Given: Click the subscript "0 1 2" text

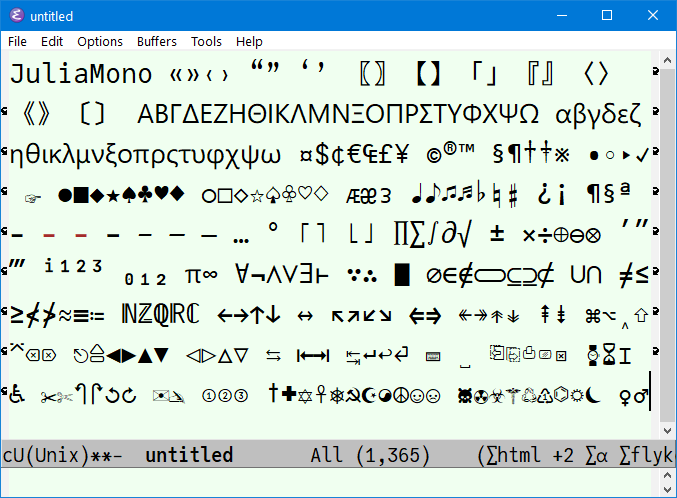Looking at the screenshot, I should 145,279.
